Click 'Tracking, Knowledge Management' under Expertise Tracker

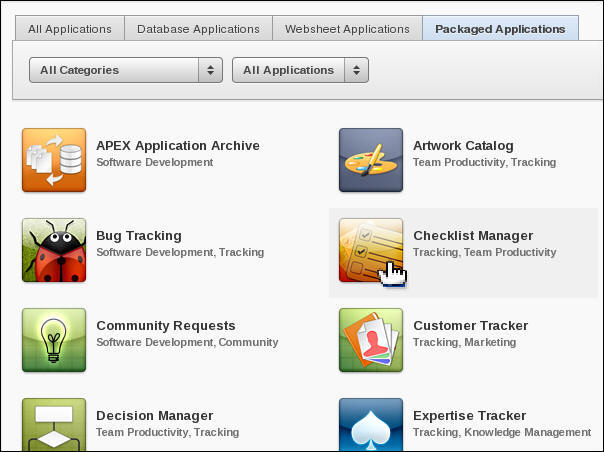[502, 432]
